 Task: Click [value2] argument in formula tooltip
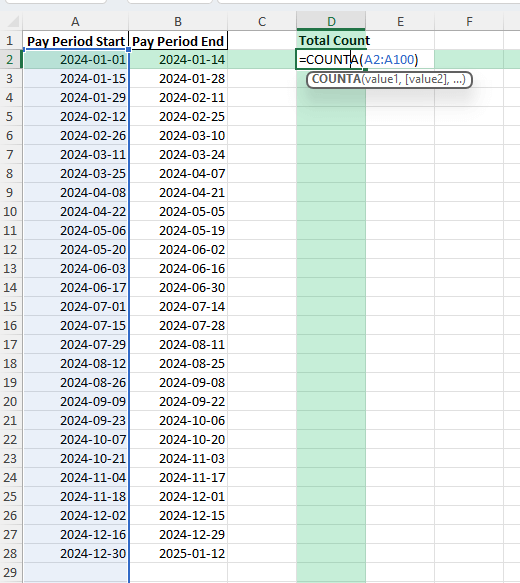[x=426, y=79]
